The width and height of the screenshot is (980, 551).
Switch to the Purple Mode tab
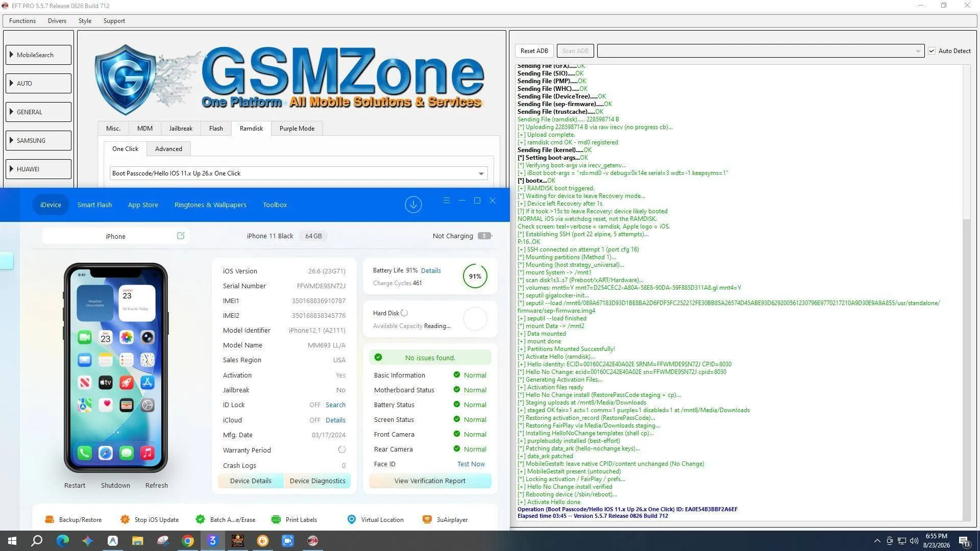point(297,129)
